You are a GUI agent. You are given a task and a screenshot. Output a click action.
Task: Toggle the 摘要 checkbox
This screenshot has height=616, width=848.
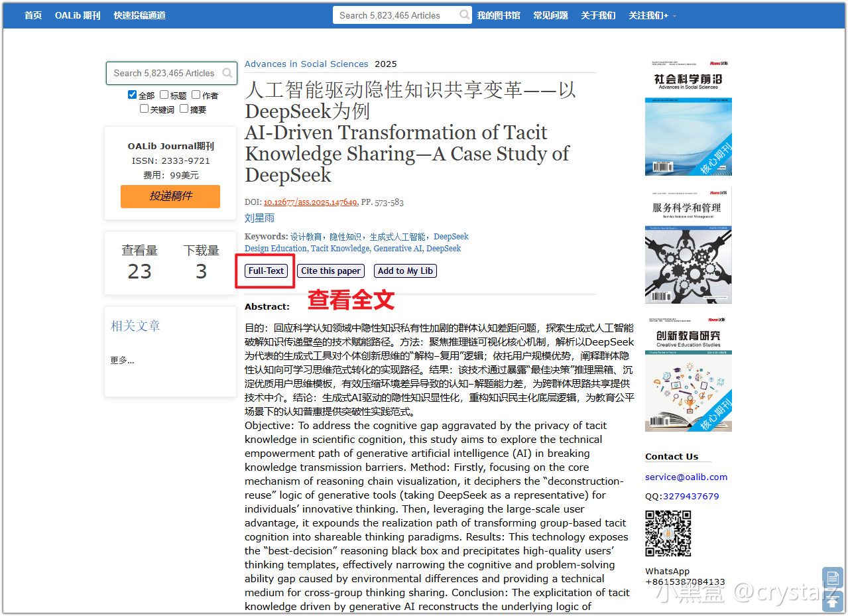click(184, 109)
